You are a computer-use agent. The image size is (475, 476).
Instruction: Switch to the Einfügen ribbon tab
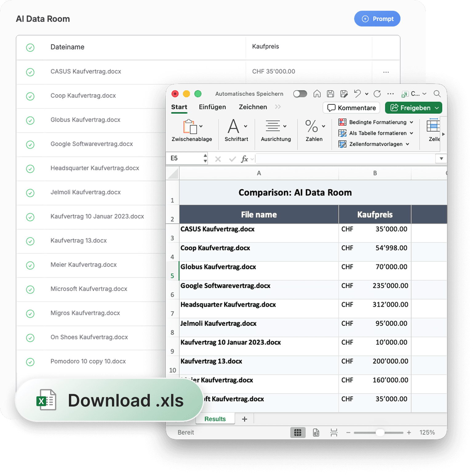(212, 107)
